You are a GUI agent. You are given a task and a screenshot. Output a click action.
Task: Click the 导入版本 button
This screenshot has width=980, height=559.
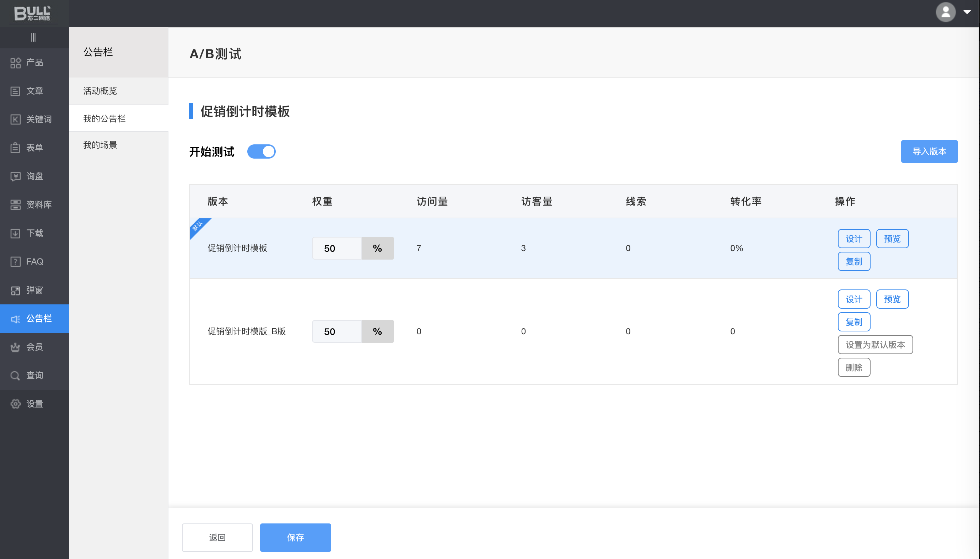tap(929, 151)
